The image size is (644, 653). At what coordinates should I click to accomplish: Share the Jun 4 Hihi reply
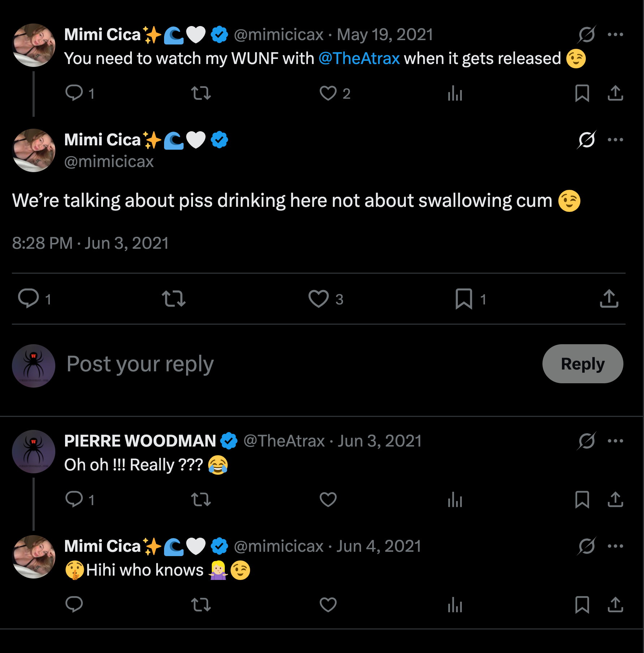pos(615,605)
